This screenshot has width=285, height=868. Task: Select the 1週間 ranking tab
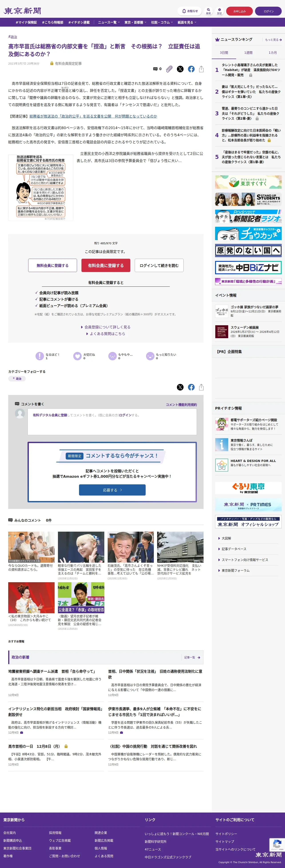point(248,53)
